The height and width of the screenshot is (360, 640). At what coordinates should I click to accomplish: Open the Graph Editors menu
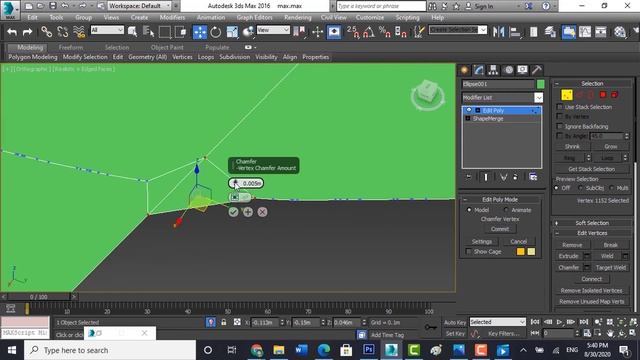[254, 18]
